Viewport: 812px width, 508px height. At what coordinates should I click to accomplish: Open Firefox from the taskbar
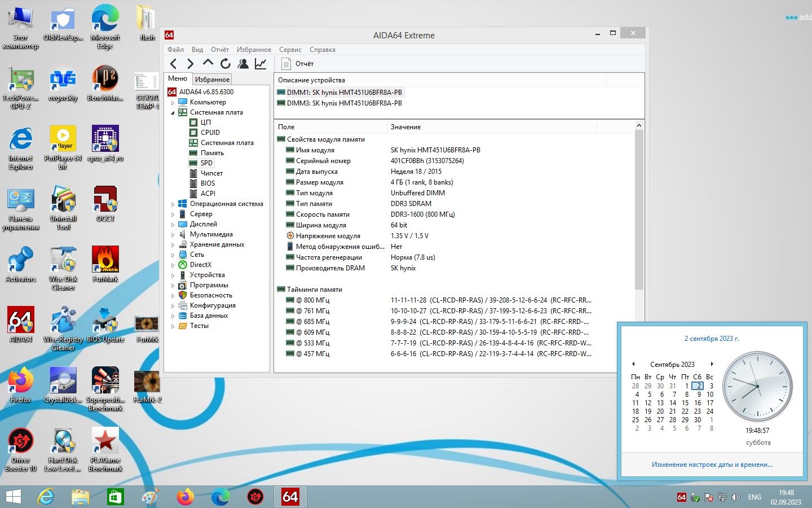[185, 497]
